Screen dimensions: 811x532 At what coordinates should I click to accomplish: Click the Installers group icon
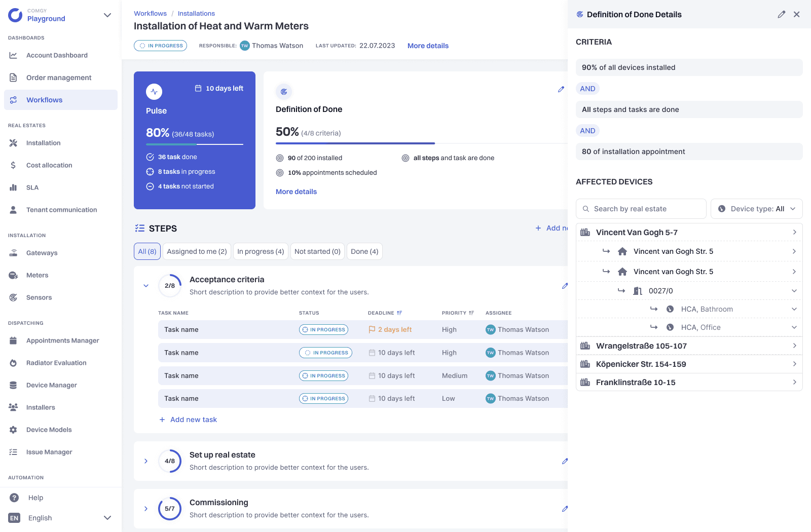(x=13, y=407)
